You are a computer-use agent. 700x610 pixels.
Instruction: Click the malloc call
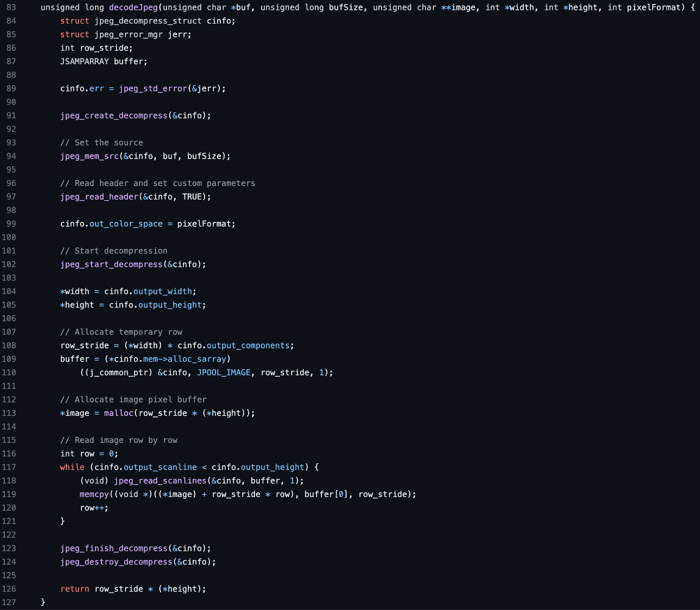click(119, 413)
